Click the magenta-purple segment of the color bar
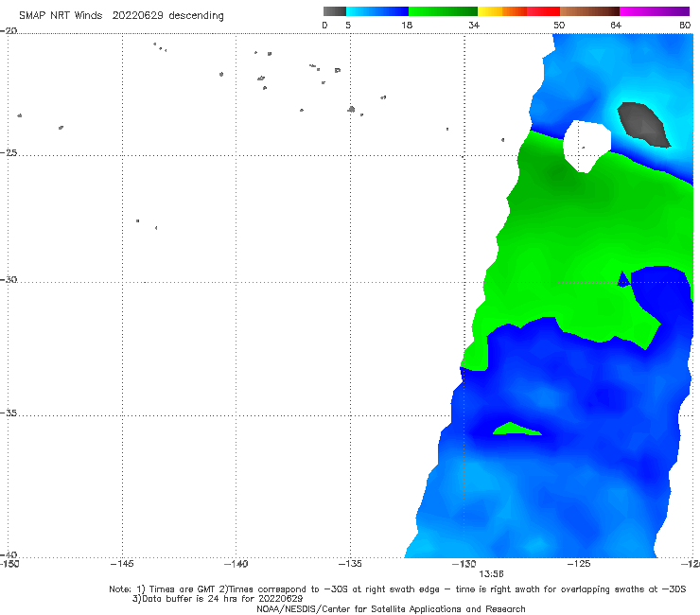 [x=655, y=11]
